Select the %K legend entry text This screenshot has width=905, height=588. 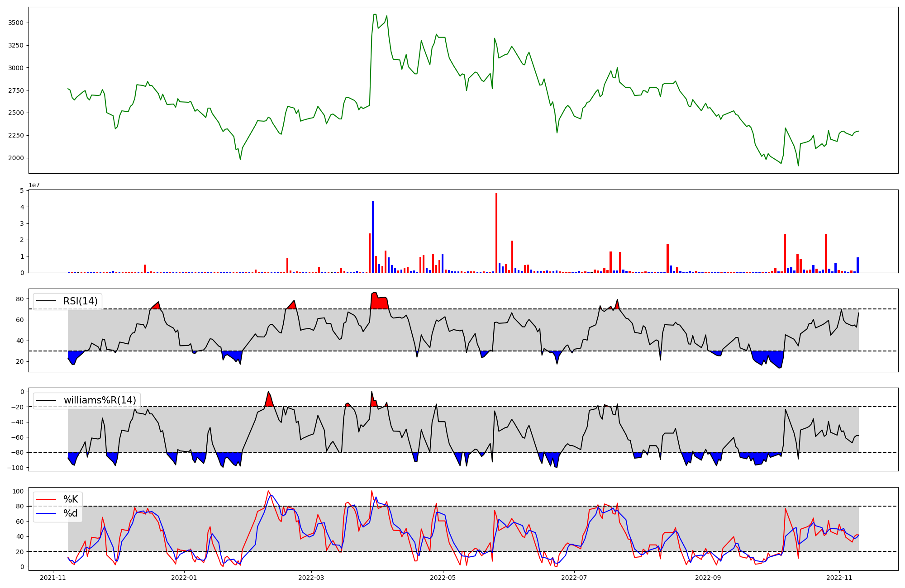click(x=71, y=499)
